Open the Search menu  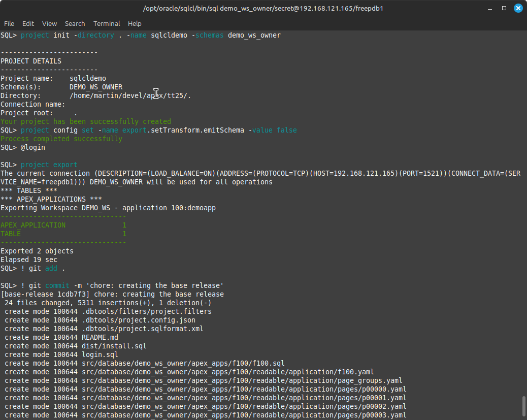click(x=75, y=23)
